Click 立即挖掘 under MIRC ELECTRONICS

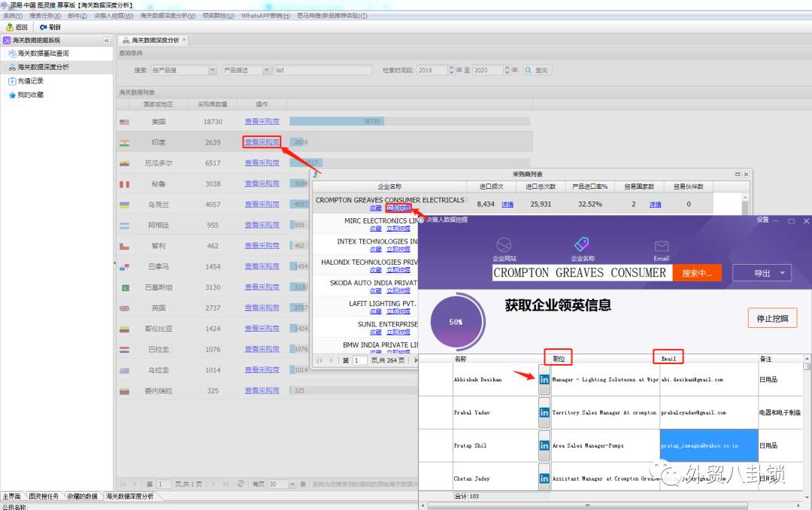click(398, 229)
